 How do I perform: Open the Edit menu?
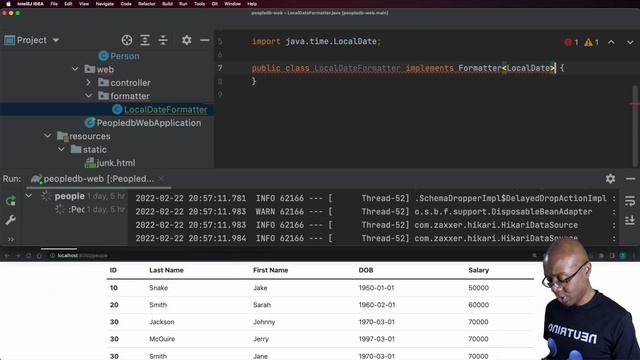68,4
